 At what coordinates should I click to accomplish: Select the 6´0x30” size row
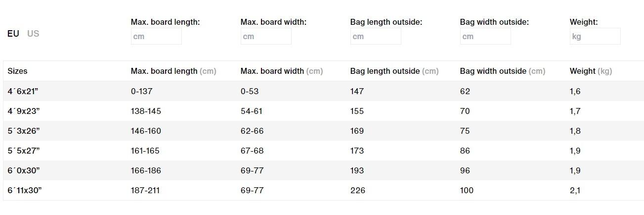323,170
